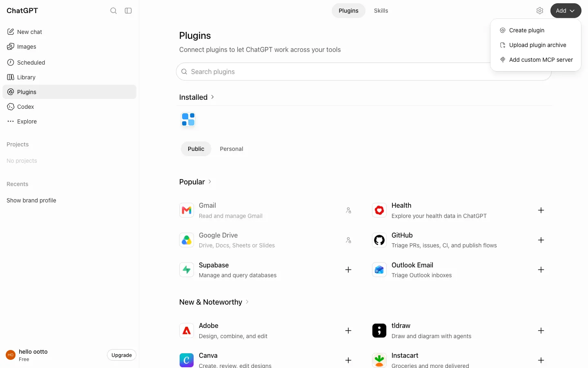Open Explore in the sidebar
Viewport: 588px width, 368px height.
69,121
